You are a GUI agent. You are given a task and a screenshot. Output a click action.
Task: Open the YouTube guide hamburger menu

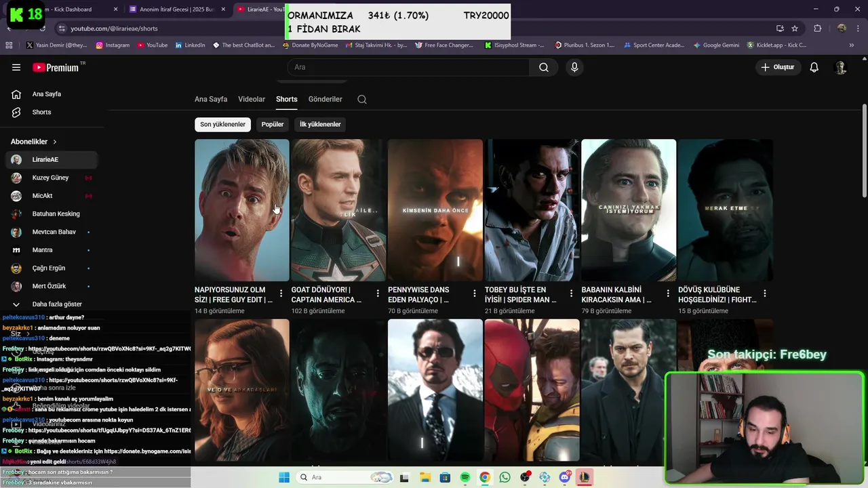coord(16,67)
